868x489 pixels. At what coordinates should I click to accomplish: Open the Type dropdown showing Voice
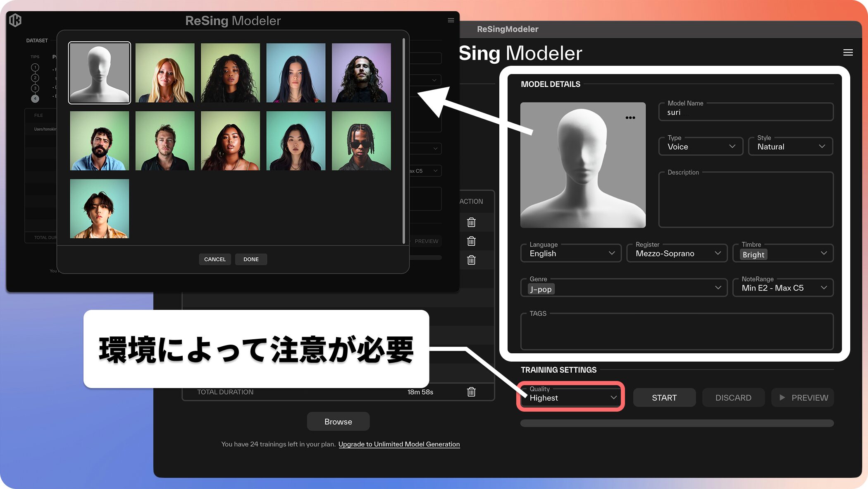point(701,146)
